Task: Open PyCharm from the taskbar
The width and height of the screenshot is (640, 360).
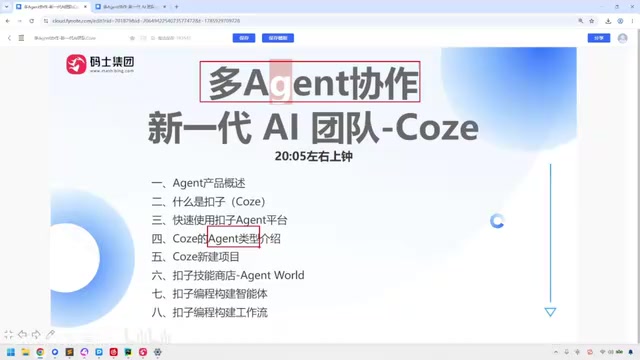Action: [x=128, y=352]
